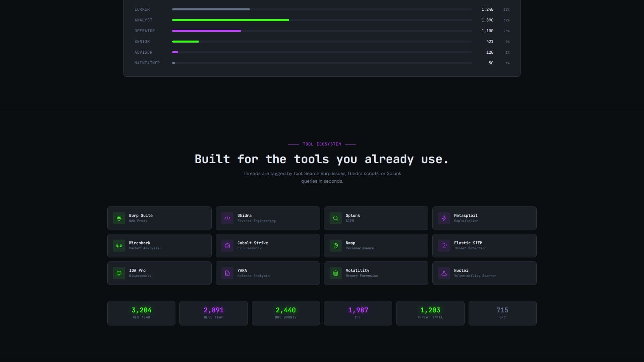This screenshot has width=644, height=362.
Task: Click the 50 Maintainer count value
Action: click(x=491, y=63)
